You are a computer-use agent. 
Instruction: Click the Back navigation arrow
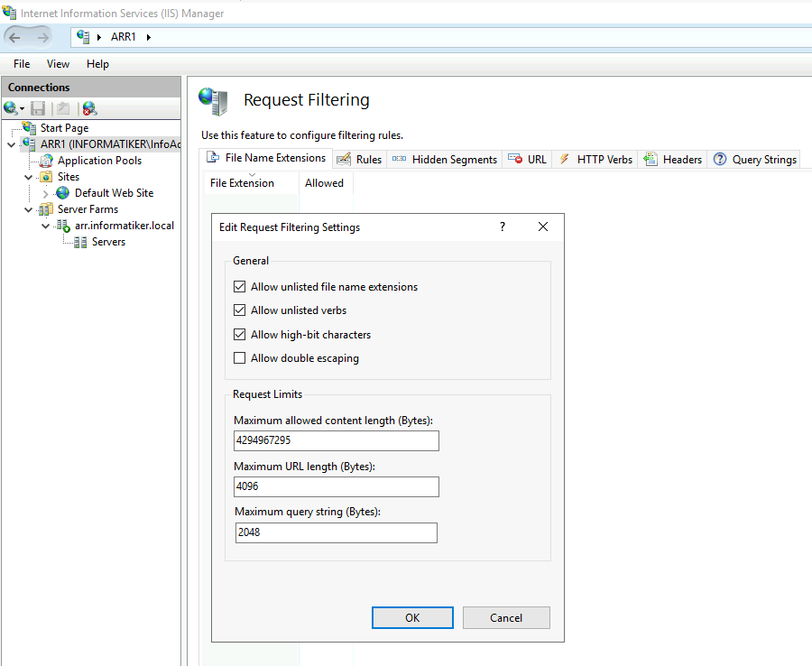(14, 37)
